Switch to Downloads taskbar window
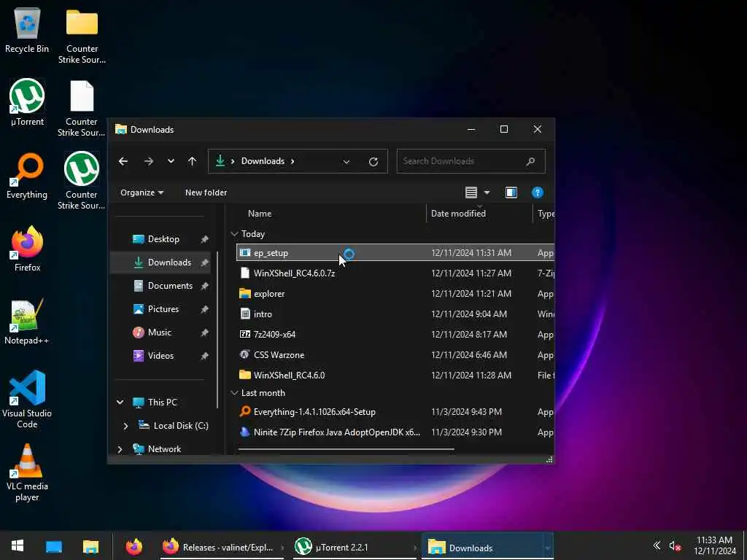The width and height of the screenshot is (747, 560). (486, 547)
